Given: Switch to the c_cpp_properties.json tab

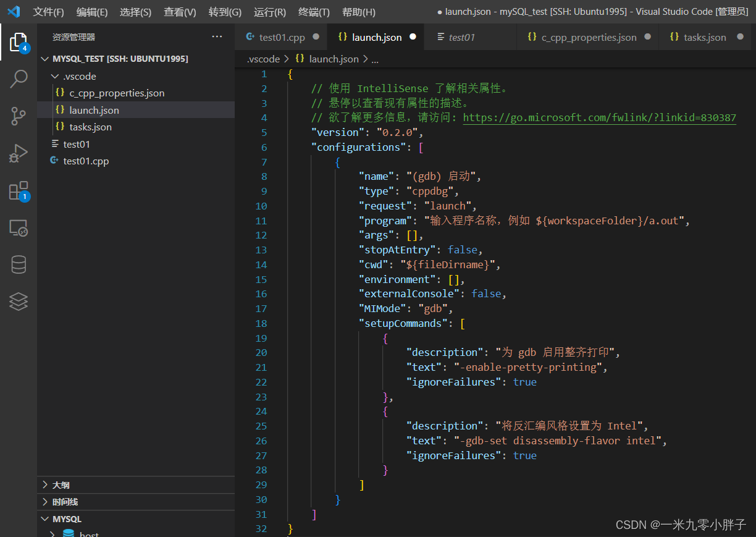Looking at the screenshot, I should pos(589,38).
